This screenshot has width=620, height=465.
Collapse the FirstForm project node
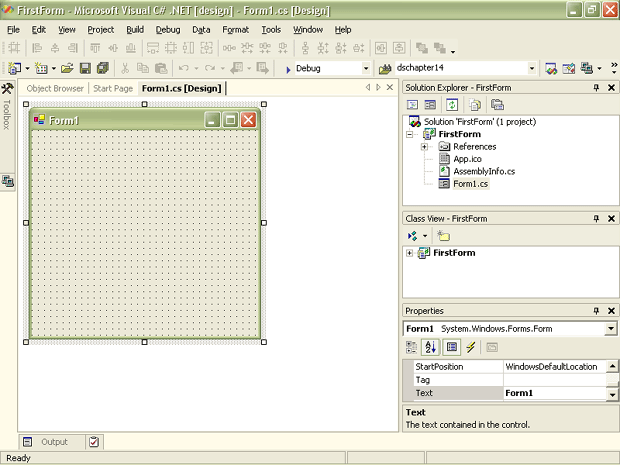click(410, 134)
